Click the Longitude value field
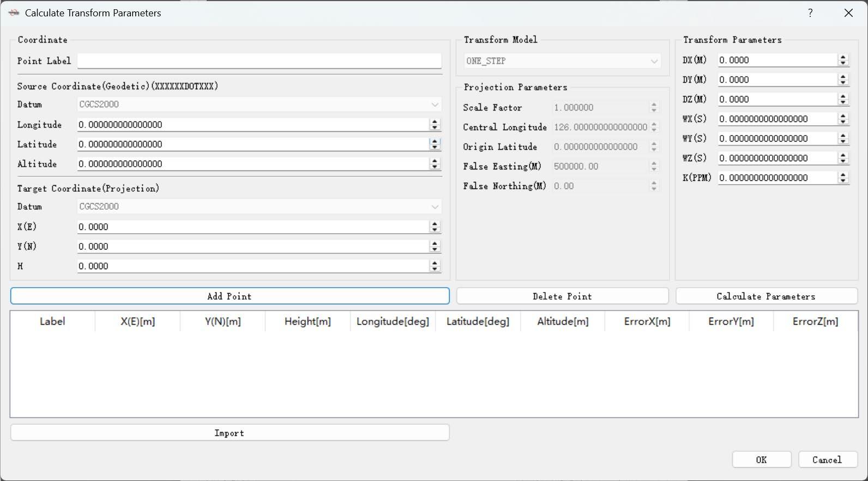 [253, 125]
